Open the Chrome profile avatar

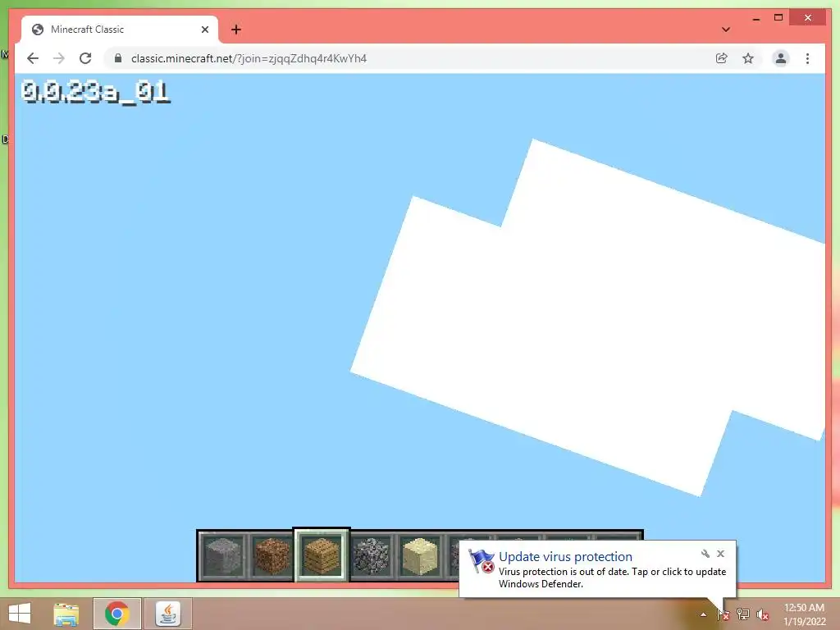point(781,58)
